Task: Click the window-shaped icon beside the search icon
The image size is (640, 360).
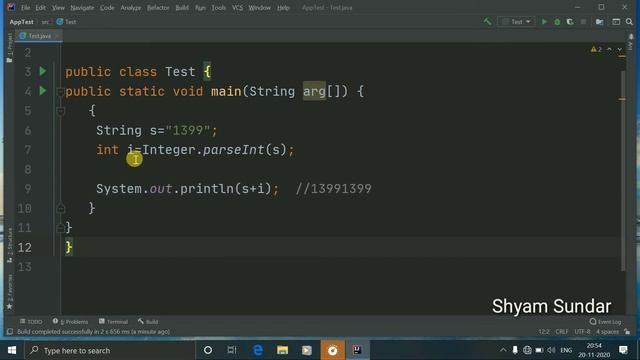Action: click(x=616, y=22)
